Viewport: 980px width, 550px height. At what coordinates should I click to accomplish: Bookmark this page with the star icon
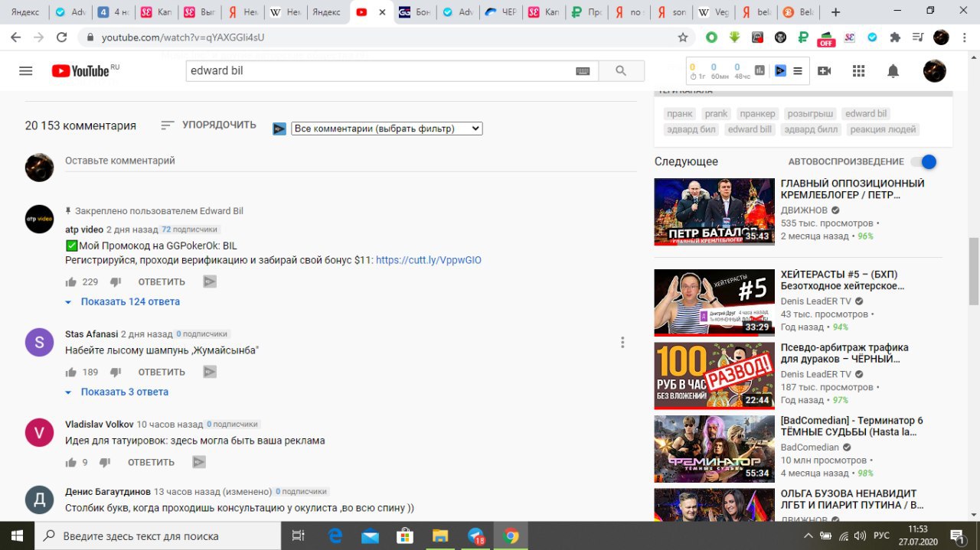click(x=682, y=37)
